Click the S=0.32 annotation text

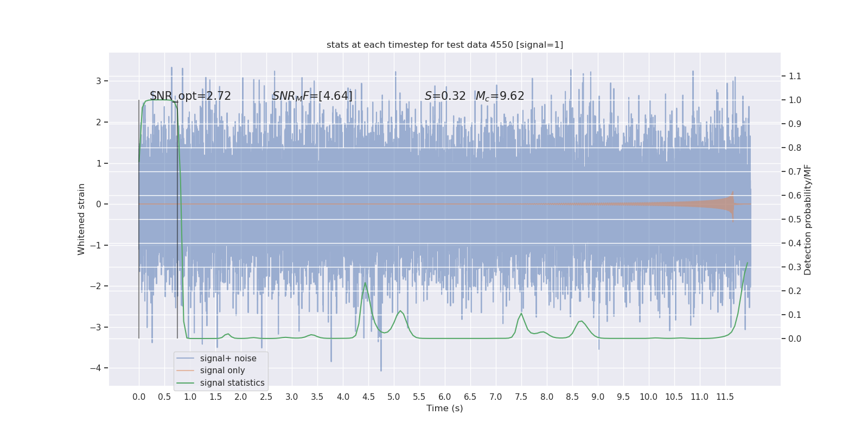445,96
